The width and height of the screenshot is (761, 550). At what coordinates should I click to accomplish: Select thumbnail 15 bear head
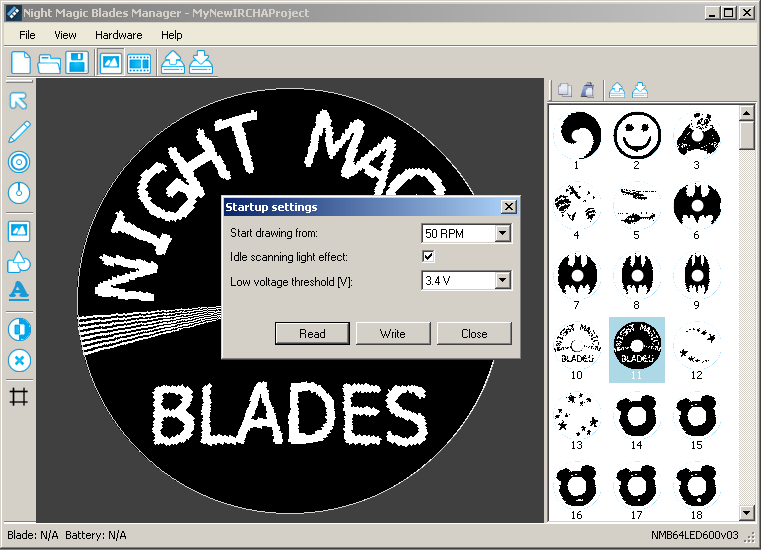(696, 420)
